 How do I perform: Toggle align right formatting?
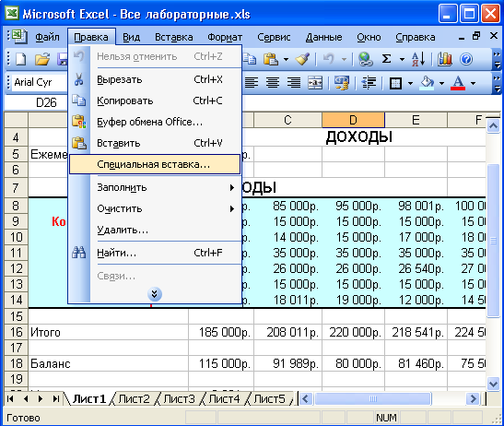[294, 83]
